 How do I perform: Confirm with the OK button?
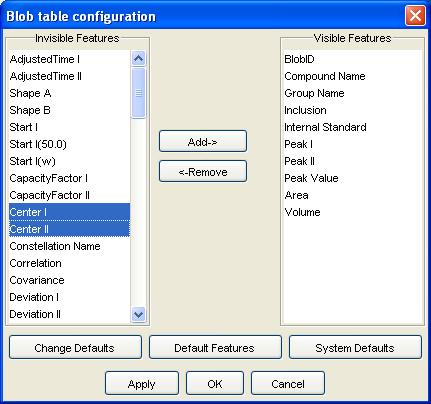(x=215, y=383)
